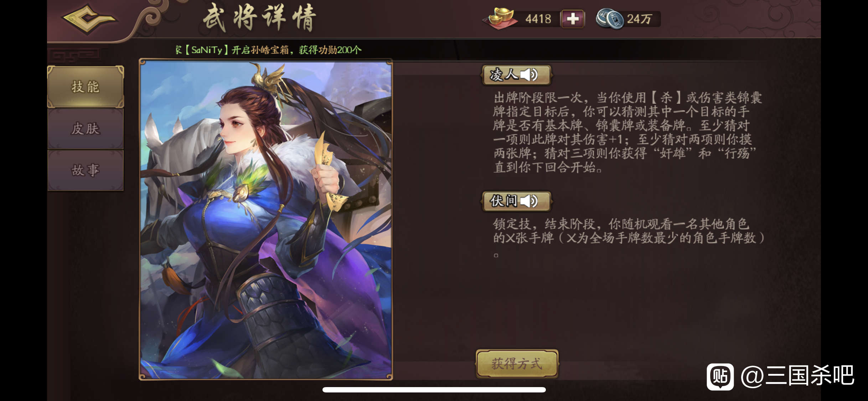Open the 故事 tab
The image size is (868, 401).
(86, 170)
